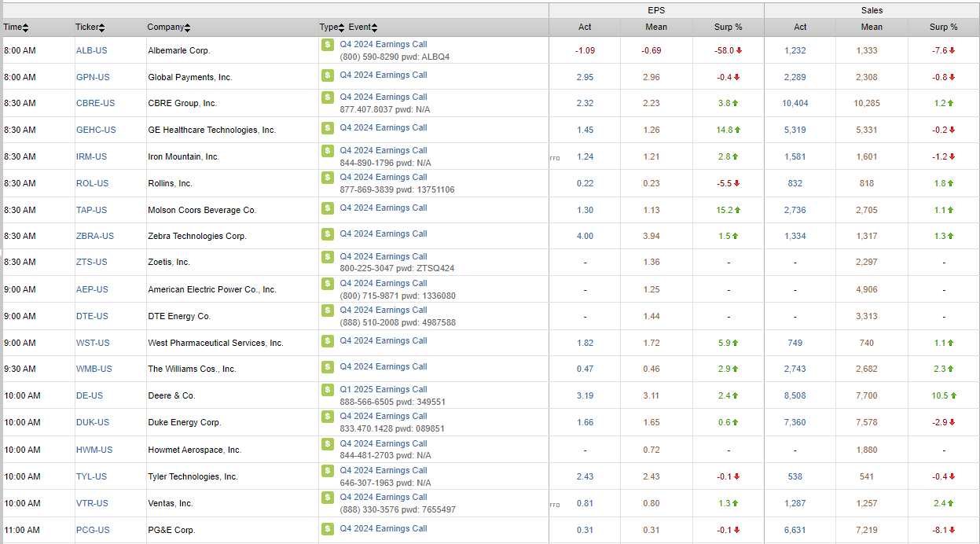980x544 pixels.
Task: Click the Surp % header under EPS
Action: (728, 27)
